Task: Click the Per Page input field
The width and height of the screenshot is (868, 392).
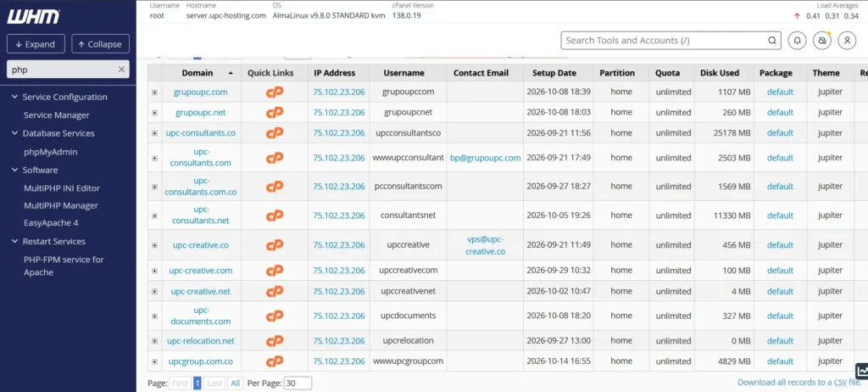Action: click(298, 384)
